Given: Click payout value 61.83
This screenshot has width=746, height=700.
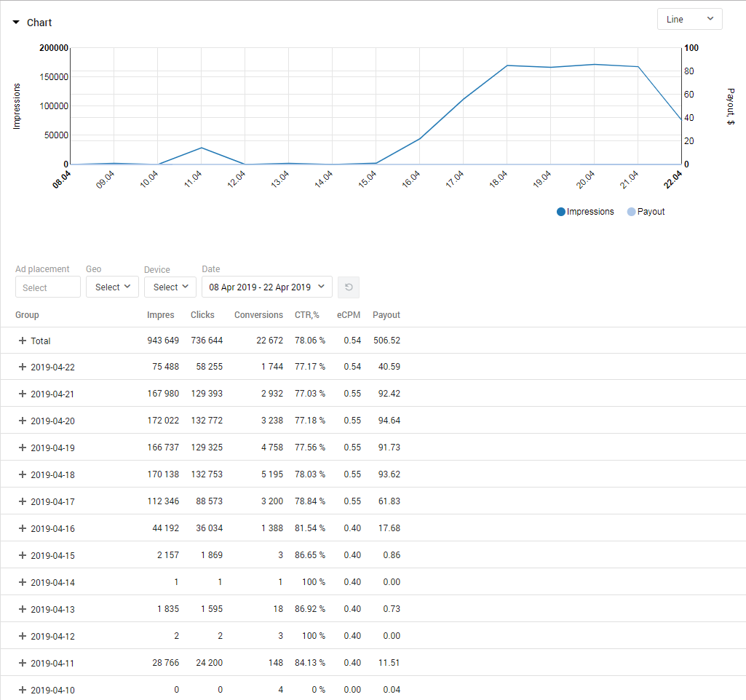Looking at the screenshot, I should [x=389, y=501].
